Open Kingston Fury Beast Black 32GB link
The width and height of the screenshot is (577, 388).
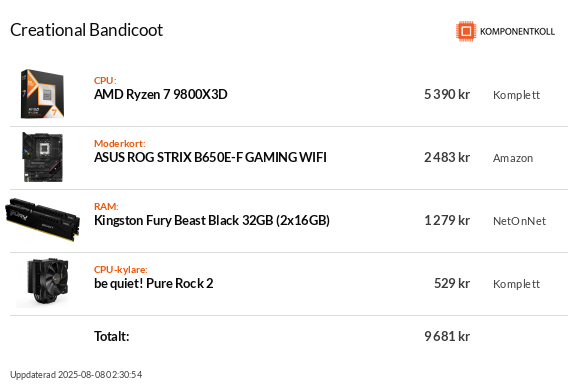pyautogui.click(x=212, y=221)
